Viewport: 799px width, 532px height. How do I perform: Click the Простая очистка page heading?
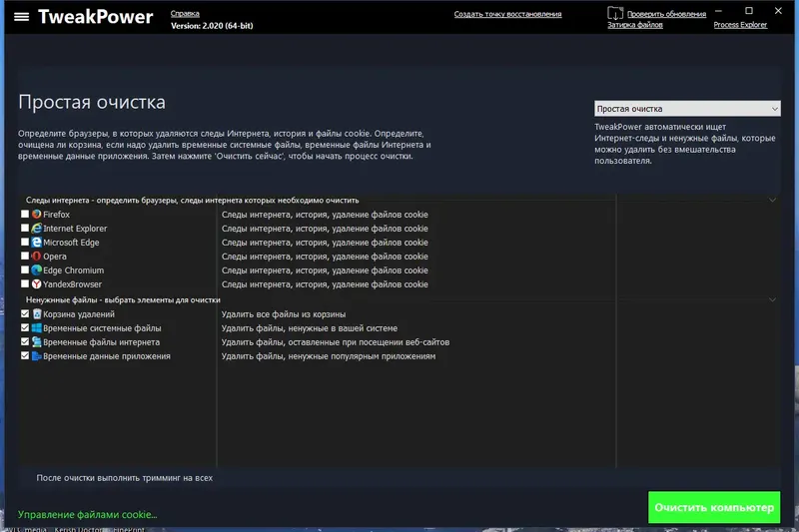click(92, 103)
